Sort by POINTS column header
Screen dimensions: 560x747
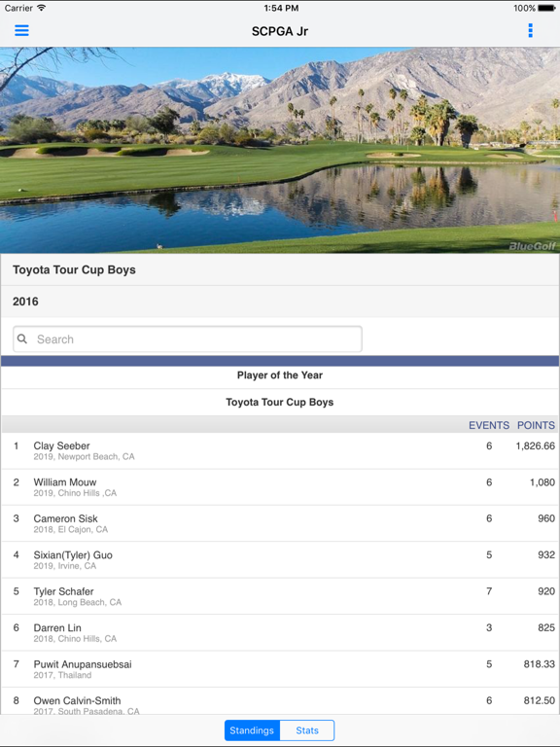tap(536, 425)
